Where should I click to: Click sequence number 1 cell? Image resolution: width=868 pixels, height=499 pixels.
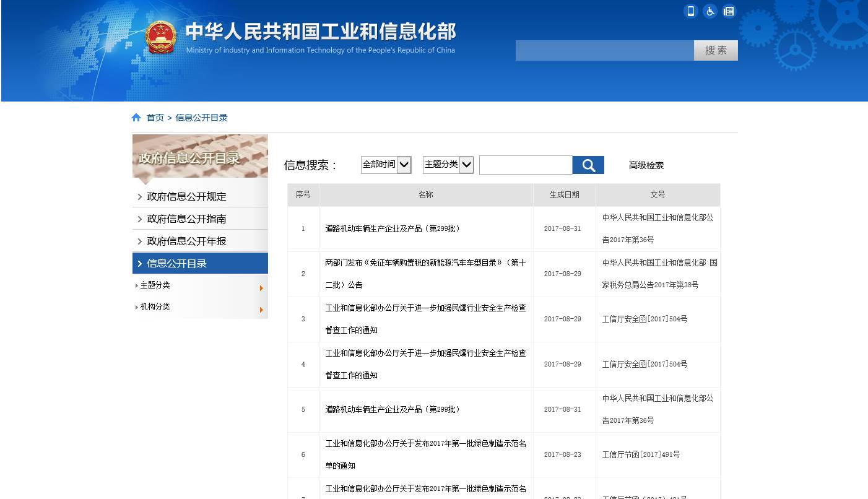(x=303, y=228)
